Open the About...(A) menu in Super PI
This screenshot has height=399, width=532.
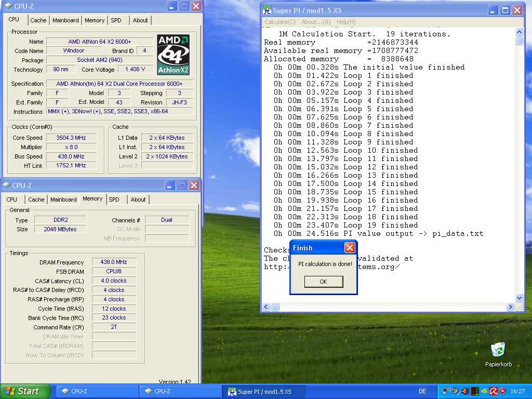pos(316,22)
